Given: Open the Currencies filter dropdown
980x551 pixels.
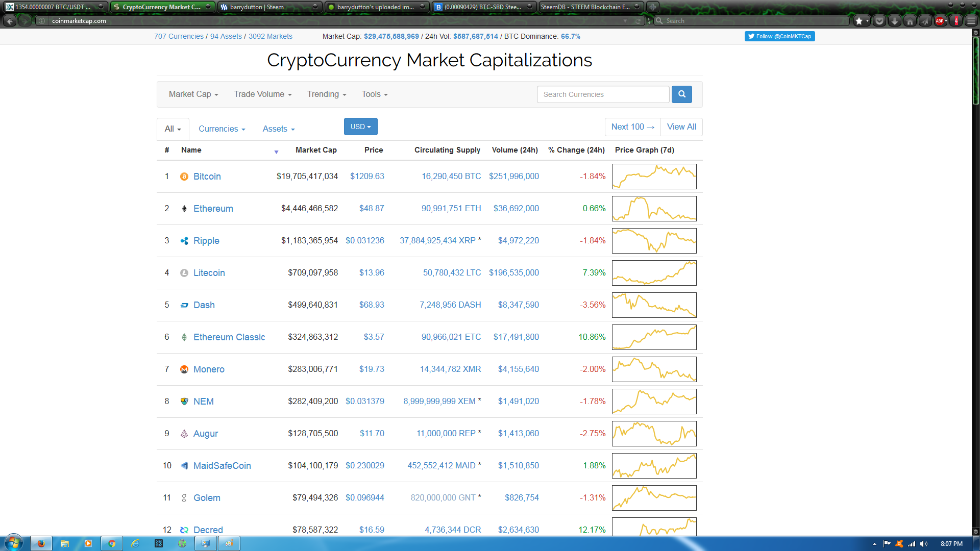Looking at the screenshot, I should click(222, 129).
